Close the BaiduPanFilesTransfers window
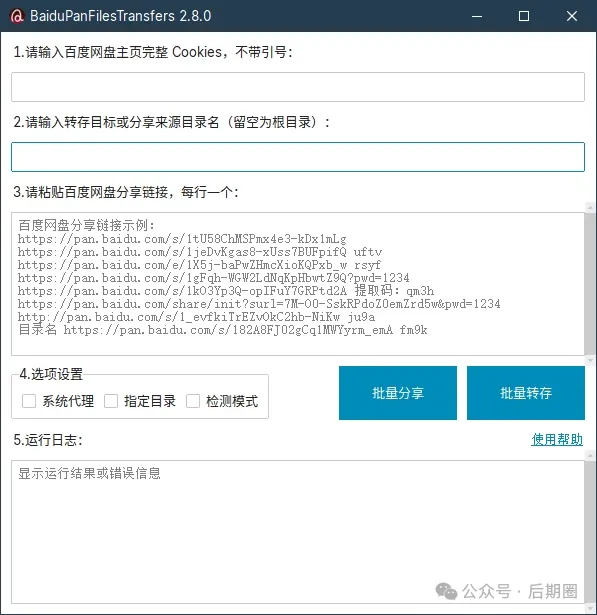 tap(572, 16)
